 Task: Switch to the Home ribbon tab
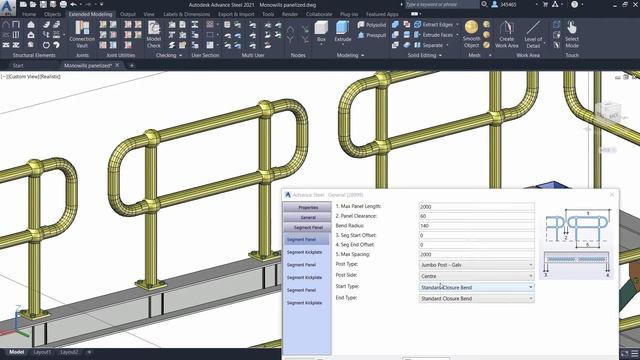point(29,14)
